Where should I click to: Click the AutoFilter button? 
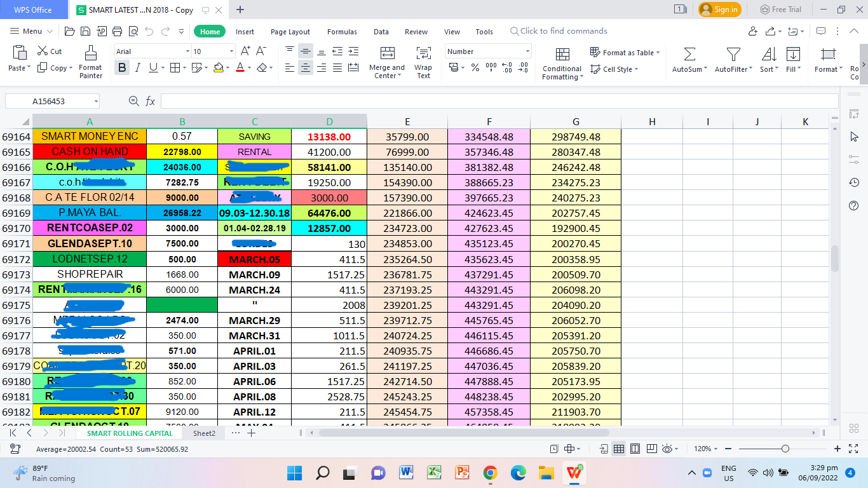point(733,60)
